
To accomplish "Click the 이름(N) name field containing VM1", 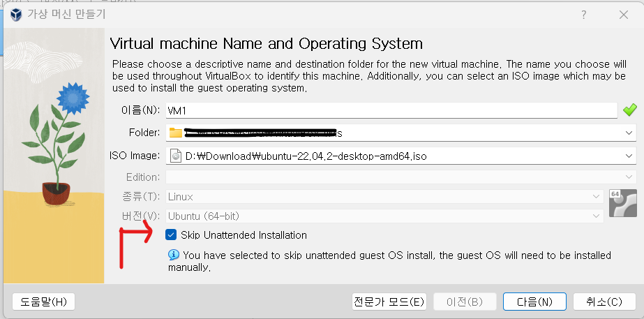I will [391, 110].
